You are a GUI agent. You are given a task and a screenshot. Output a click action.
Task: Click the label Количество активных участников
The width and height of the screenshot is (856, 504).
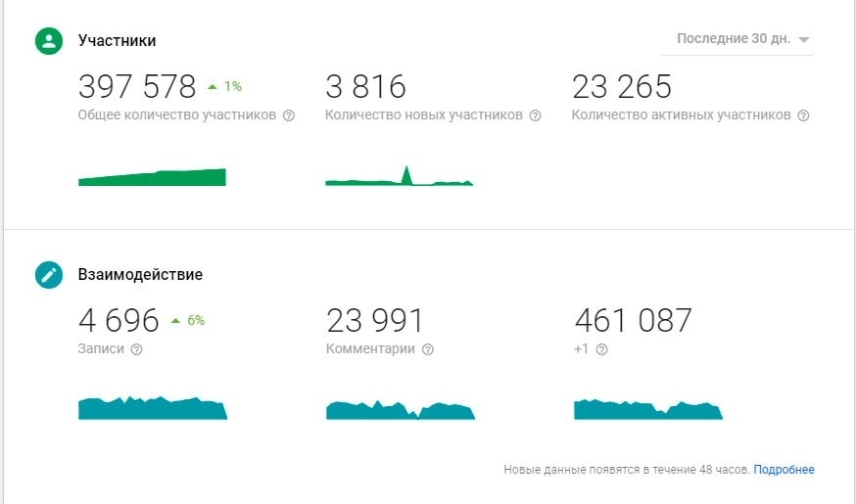(682, 115)
